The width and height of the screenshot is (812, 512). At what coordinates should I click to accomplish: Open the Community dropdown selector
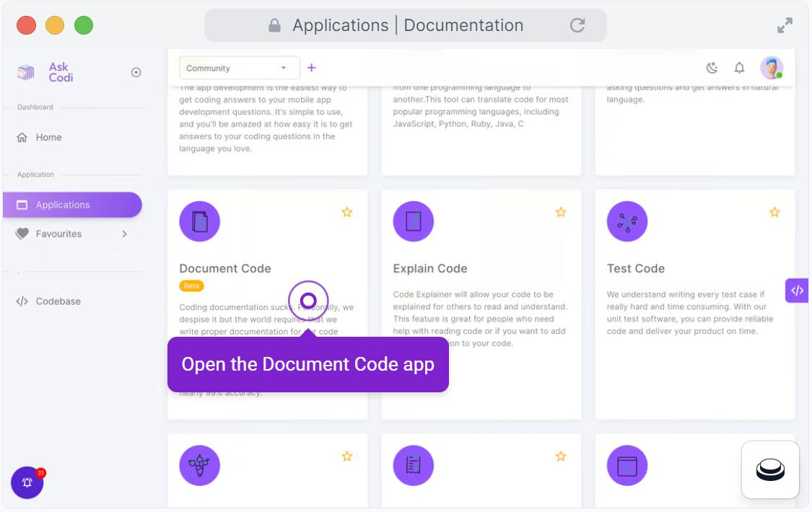(236, 68)
